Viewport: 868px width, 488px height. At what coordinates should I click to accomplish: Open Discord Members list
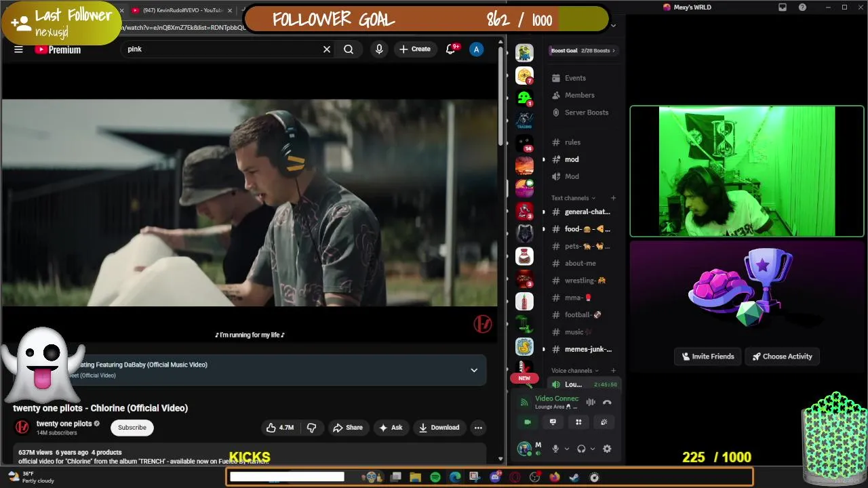pos(579,95)
